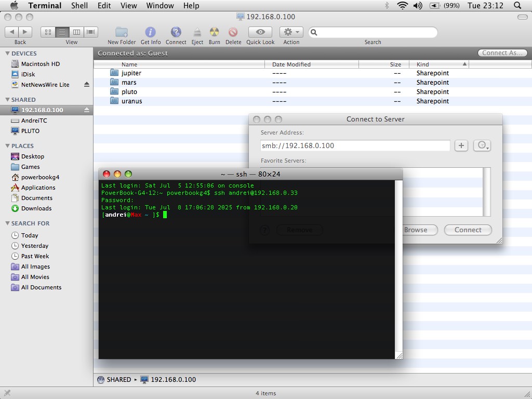
Task: Switch Finder to icon view
Action: [48, 32]
